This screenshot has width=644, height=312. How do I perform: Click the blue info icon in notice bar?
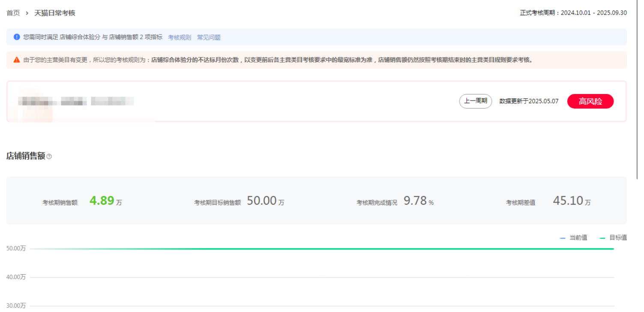17,37
